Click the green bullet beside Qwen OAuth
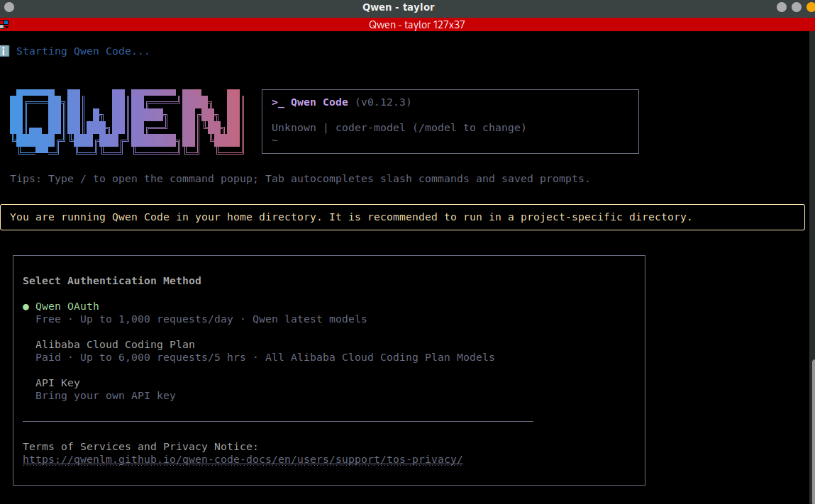 click(x=26, y=307)
